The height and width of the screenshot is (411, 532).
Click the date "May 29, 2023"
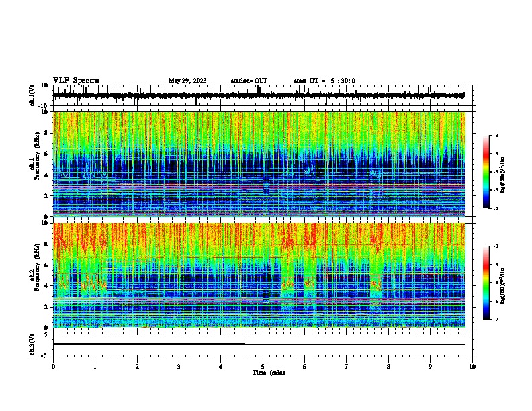187,81
